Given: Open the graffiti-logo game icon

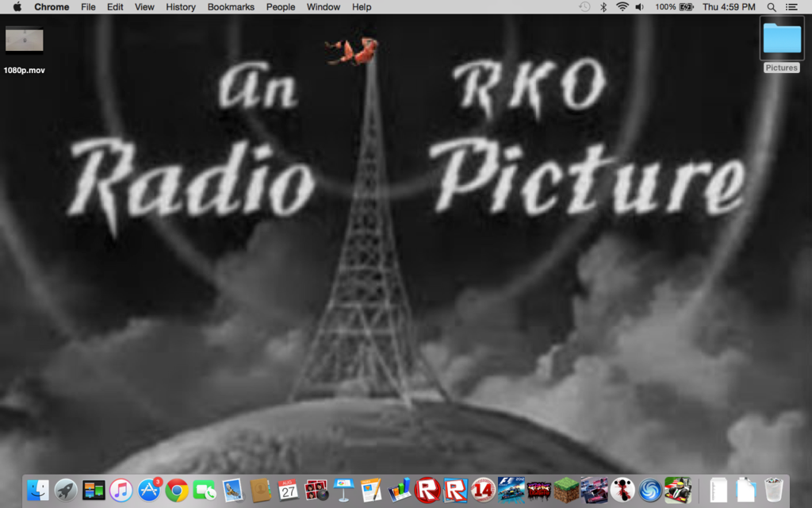Looking at the screenshot, I should (x=538, y=490).
